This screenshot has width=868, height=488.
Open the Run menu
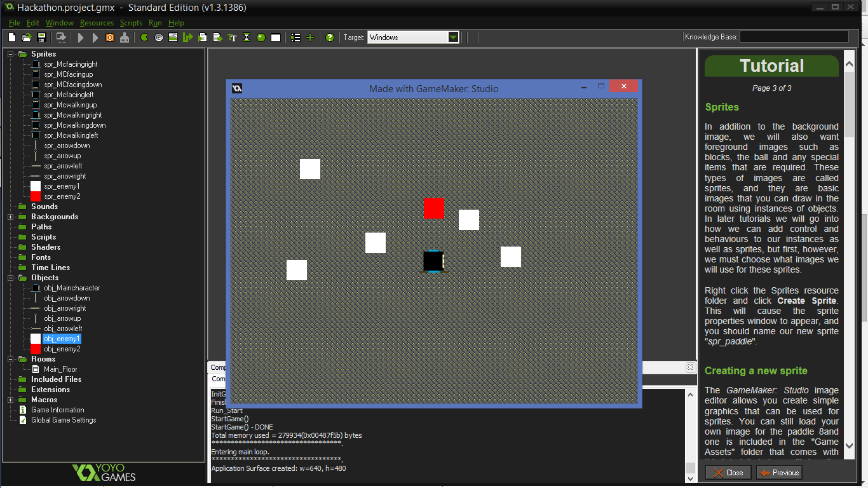(155, 23)
